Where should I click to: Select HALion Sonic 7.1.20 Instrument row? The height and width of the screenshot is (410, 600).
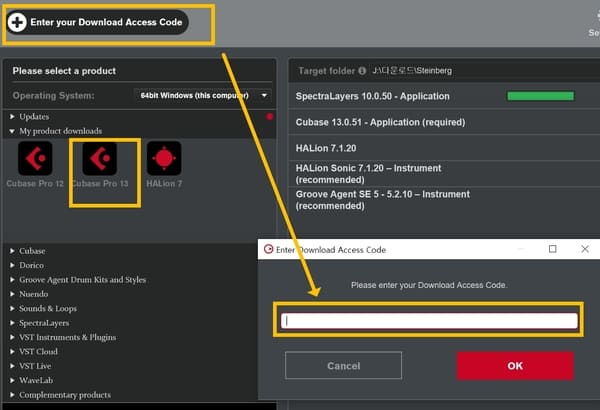click(444, 174)
